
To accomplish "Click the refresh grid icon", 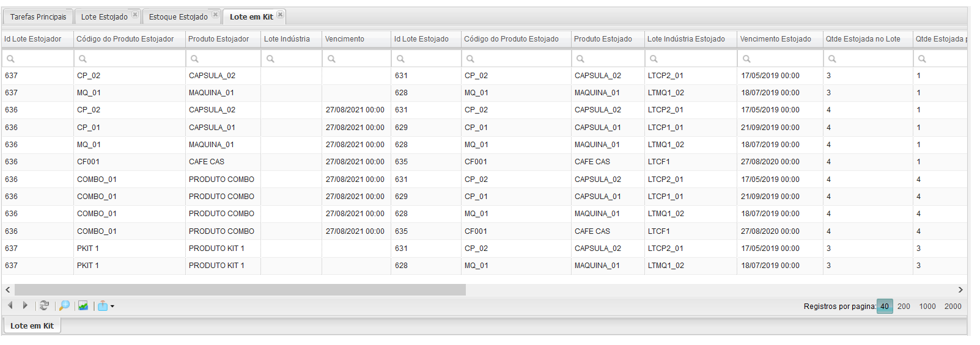I will click(x=44, y=305).
